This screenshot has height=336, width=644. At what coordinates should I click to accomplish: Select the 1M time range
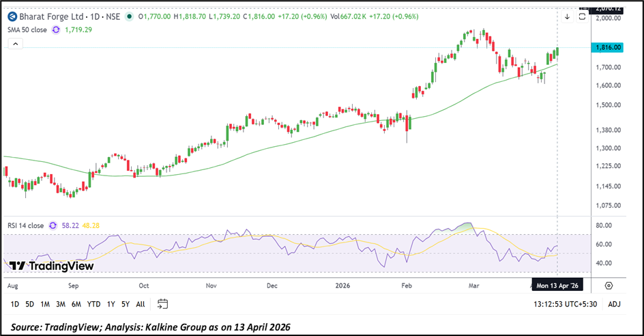coord(45,304)
